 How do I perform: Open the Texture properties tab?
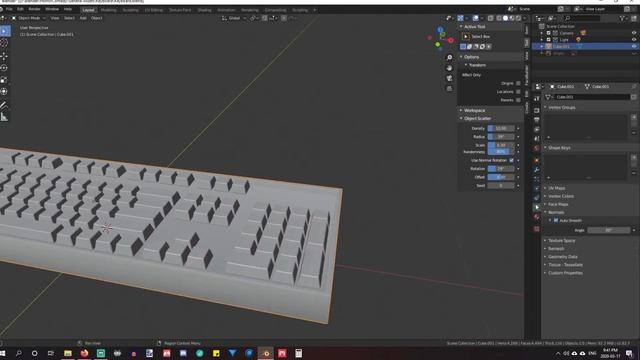pos(537,229)
